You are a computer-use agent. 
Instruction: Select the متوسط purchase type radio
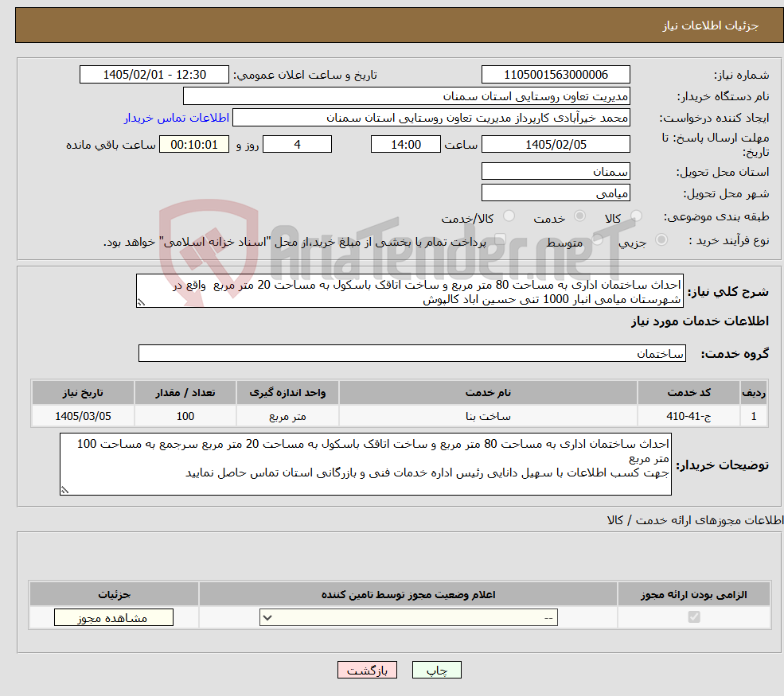pyautogui.click(x=598, y=240)
